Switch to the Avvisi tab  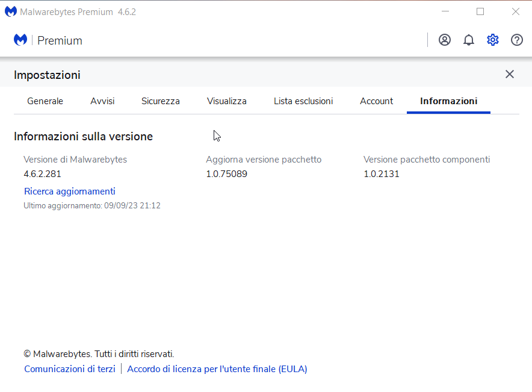point(102,101)
